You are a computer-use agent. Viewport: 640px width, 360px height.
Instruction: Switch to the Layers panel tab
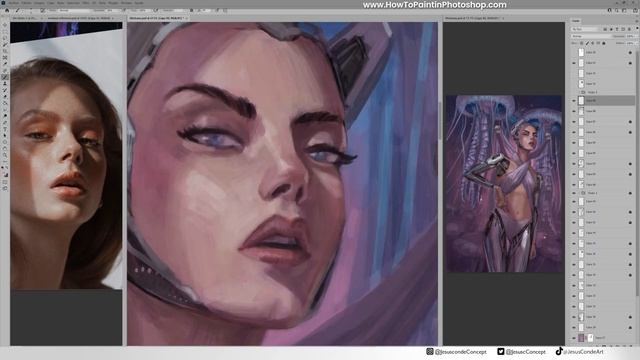pyautogui.click(x=576, y=21)
